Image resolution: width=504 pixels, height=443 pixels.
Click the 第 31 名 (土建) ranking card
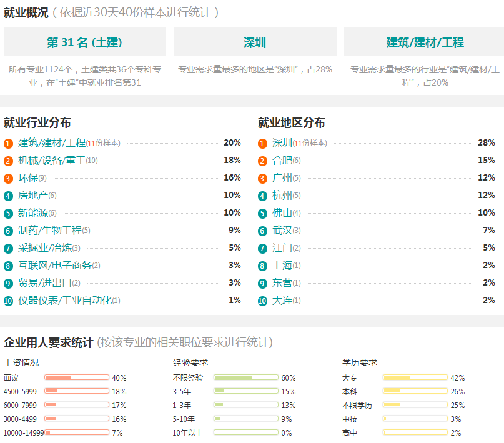85,42
